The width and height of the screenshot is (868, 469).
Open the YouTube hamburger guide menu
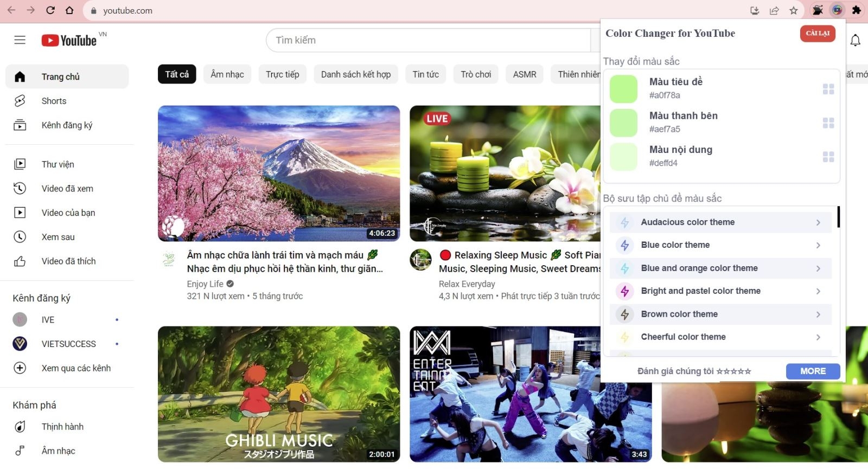(x=20, y=40)
